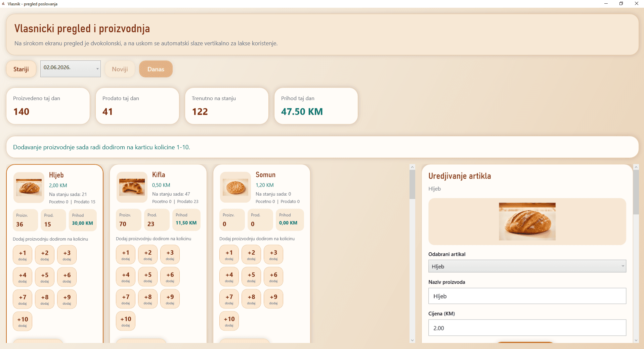Add +7 production for Somun
Image resolution: width=644 pixels, height=349 pixels.
[x=229, y=299]
